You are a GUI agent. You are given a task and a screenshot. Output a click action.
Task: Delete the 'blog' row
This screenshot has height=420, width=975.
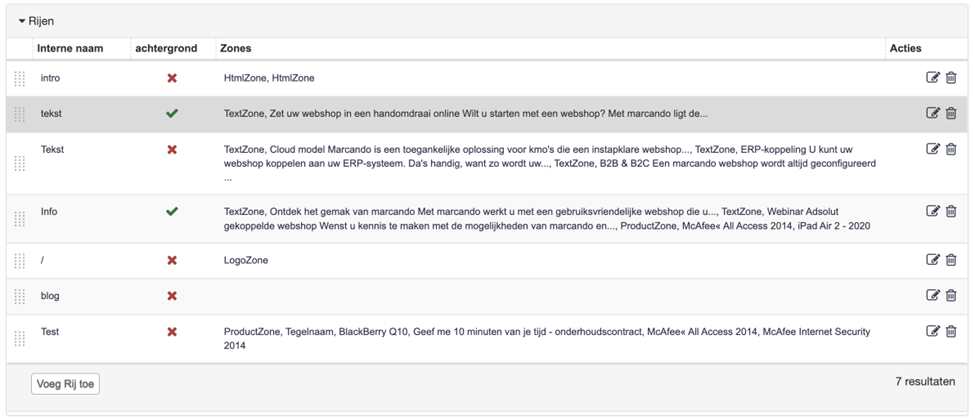pyautogui.click(x=951, y=296)
